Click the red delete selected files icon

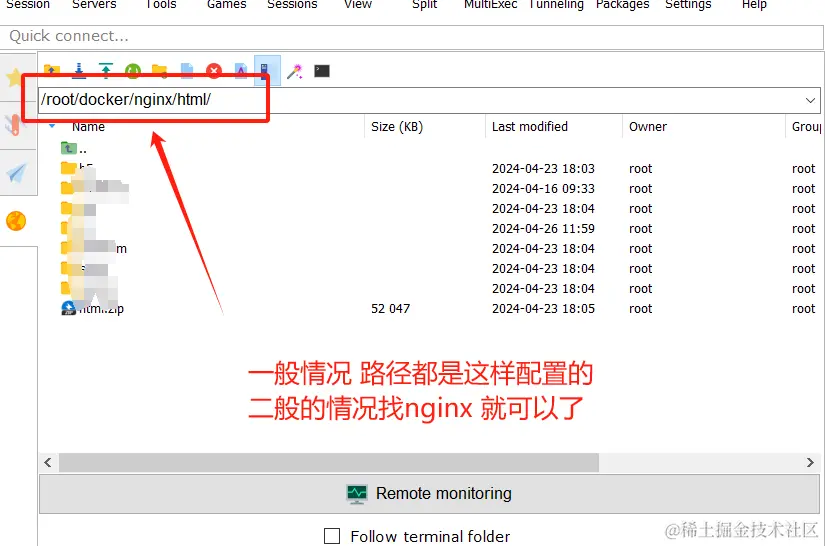[x=214, y=71]
